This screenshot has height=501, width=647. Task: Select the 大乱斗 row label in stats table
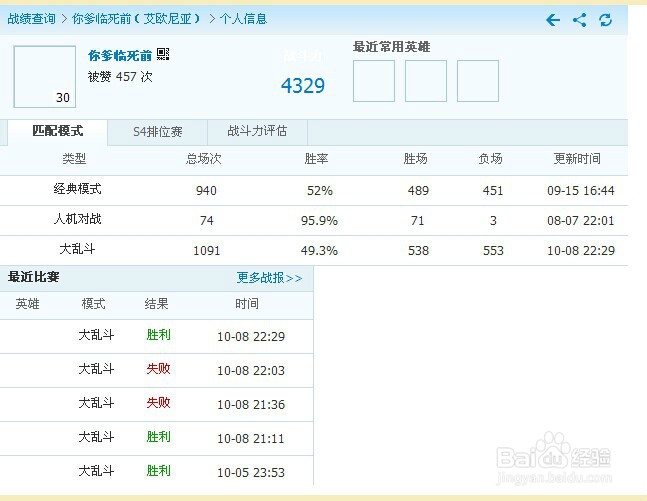click(78, 249)
